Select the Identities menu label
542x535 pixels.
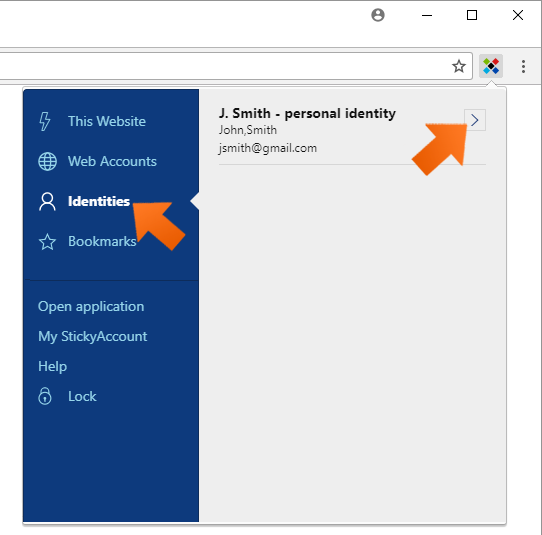pyautogui.click(x=99, y=201)
